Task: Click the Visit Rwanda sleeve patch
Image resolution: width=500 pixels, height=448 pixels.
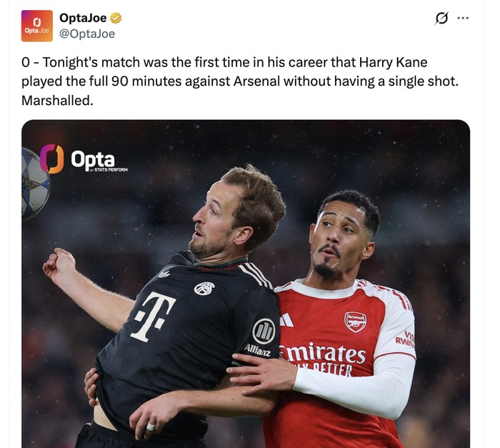Action: pos(406,339)
